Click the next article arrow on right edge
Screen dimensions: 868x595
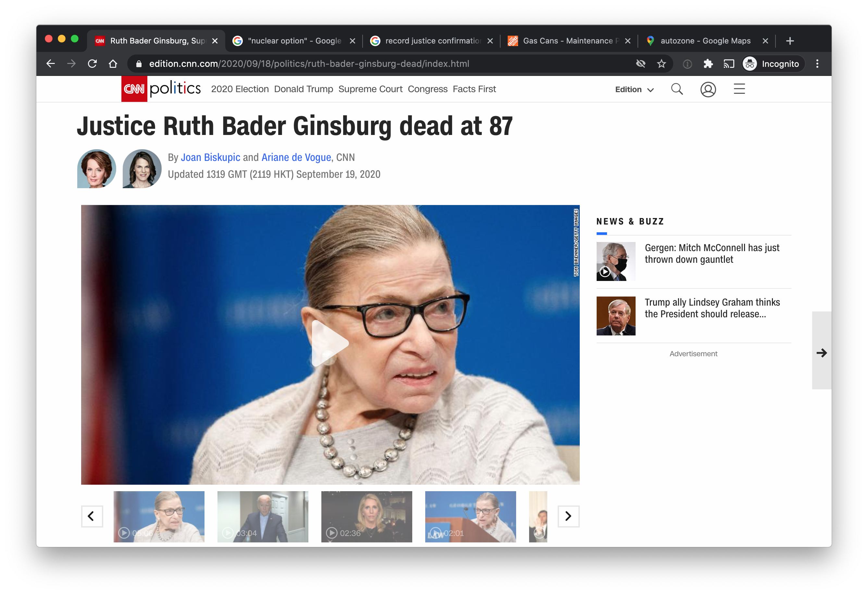coord(822,353)
